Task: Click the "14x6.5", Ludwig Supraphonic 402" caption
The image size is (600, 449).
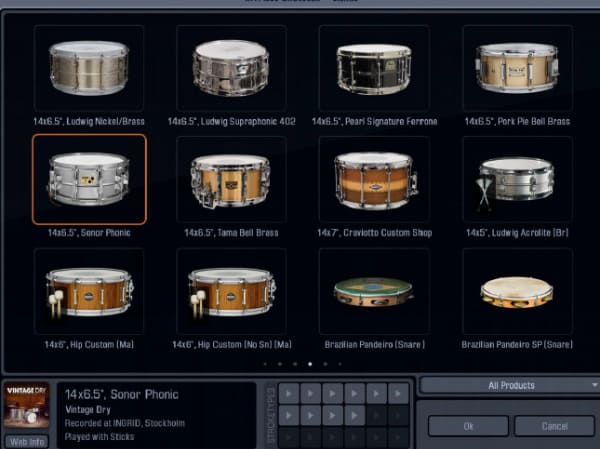Action: coord(232,122)
